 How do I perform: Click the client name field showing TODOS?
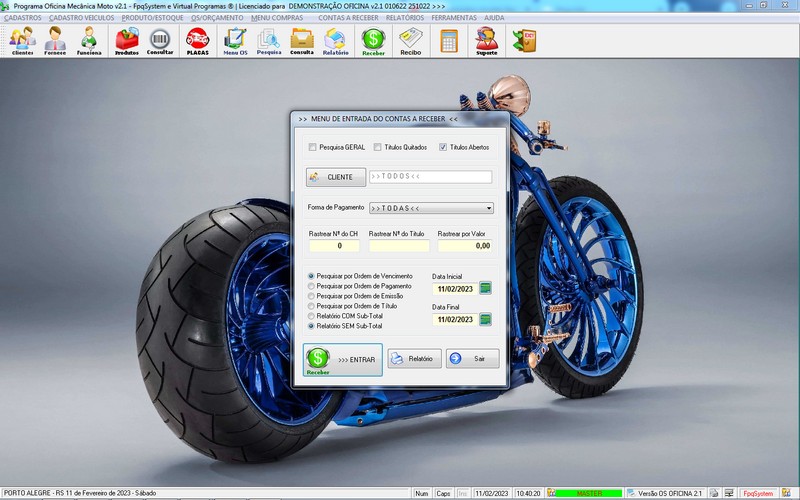point(431,177)
